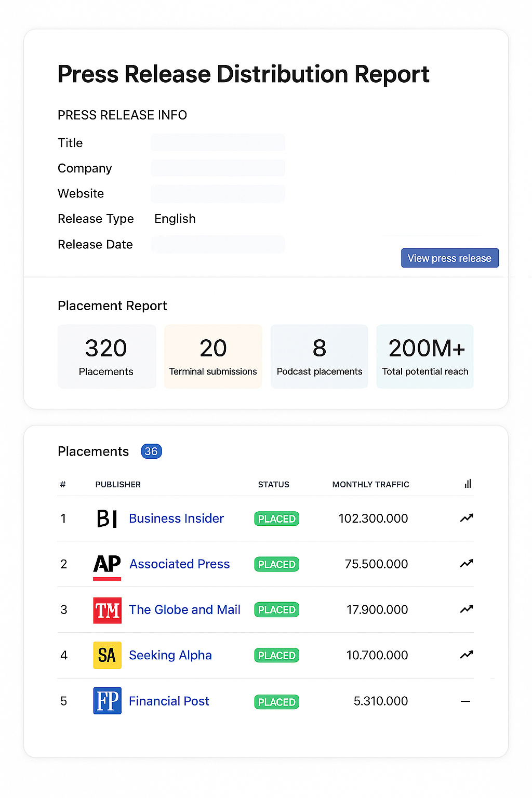The image size is (532, 798).
Task: Click Seeking Alpha's trending-up arrow icon
Action: (x=466, y=655)
